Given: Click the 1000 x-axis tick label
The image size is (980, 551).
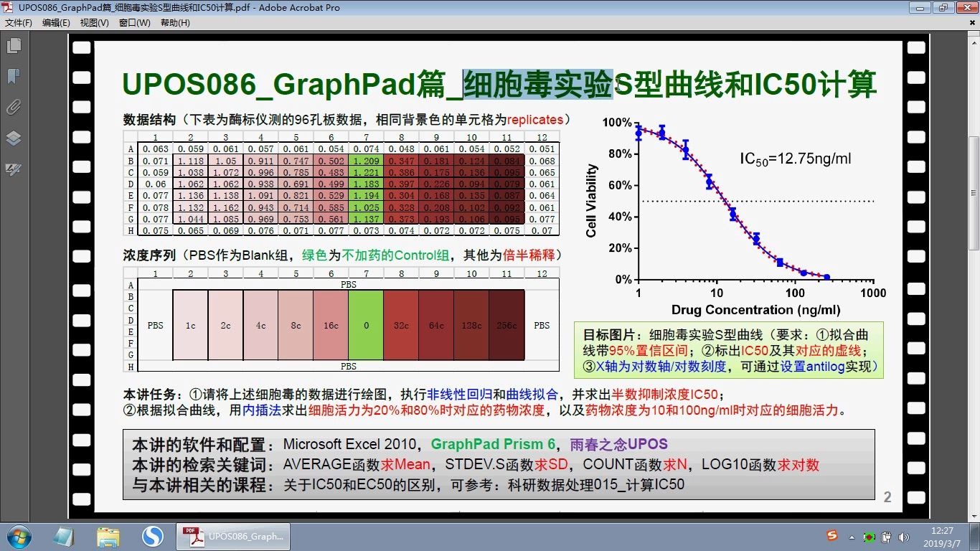Looking at the screenshot, I should pyautogui.click(x=873, y=293).
